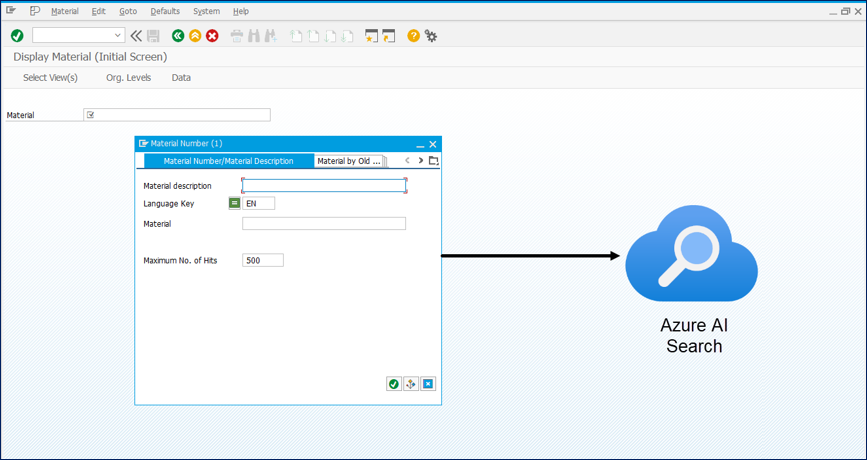
Task: Click the Save diskette icon
Action: pyautogui.click(x=153, y=36)
